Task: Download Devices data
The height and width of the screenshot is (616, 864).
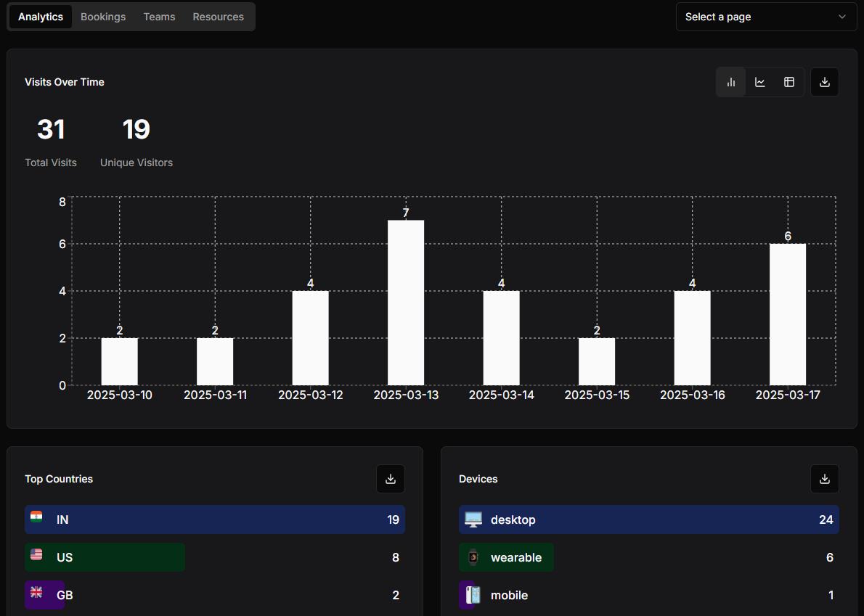Action: coord(824,479)
